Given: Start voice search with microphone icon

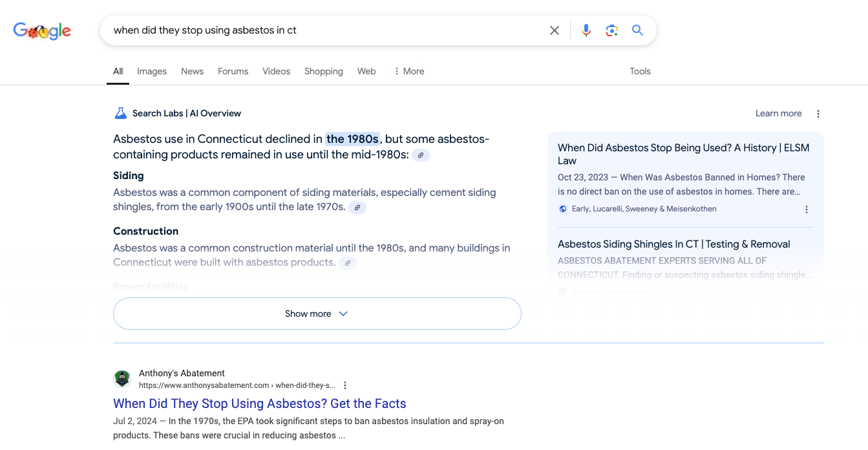Looking at the screenshot, I should point(586,30).
